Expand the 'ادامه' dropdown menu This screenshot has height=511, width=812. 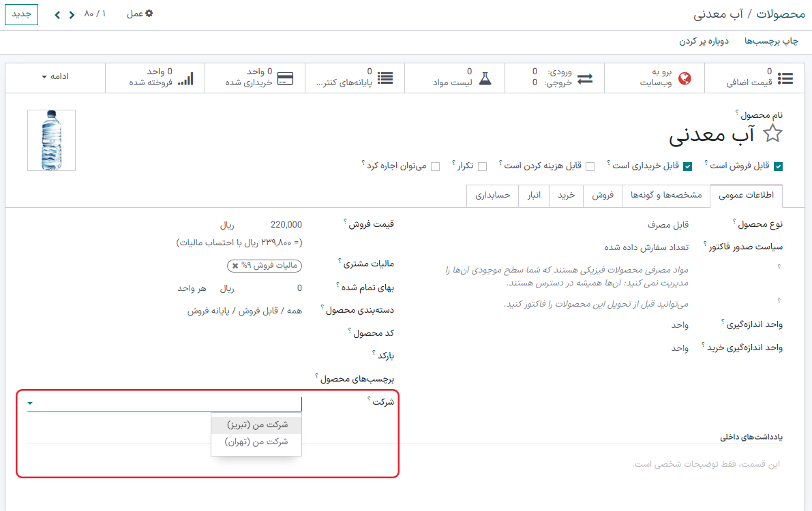[53, 77]
